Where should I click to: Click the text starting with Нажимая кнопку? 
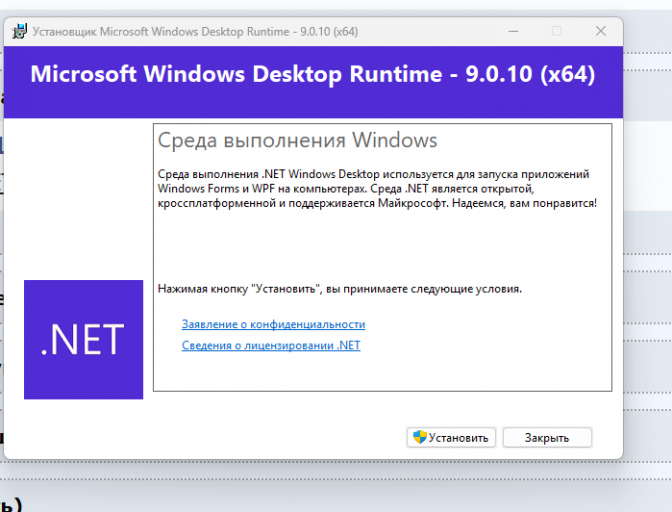[340, 289]
